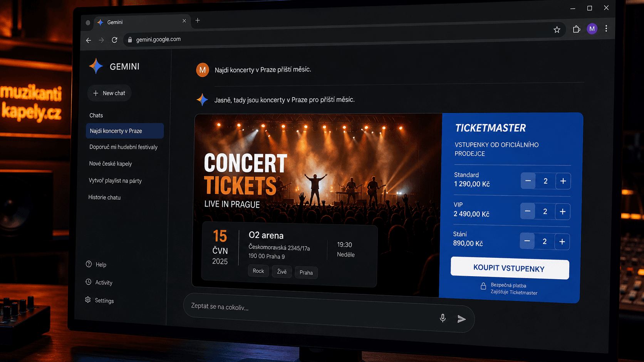Increase Stání ticket quantity with plus
The height and width of the screenshot is (362, 644).
pos(562,242)
